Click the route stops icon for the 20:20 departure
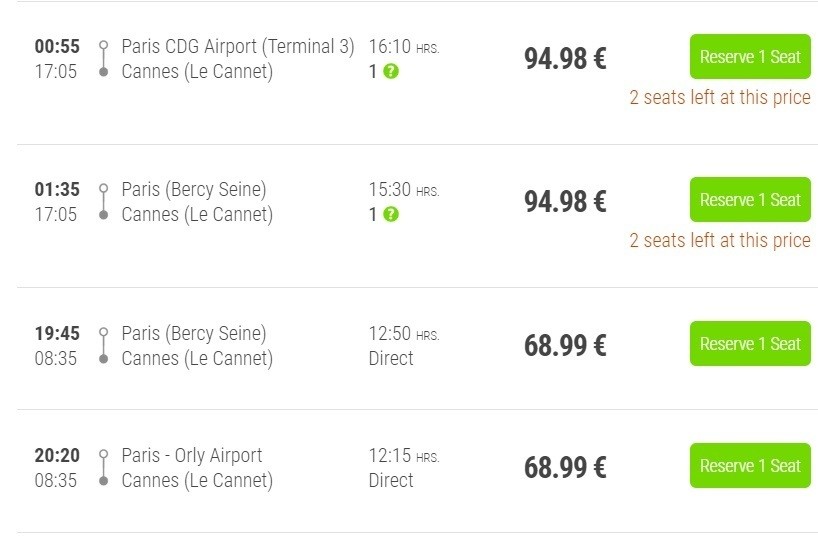 click(103, 468)
